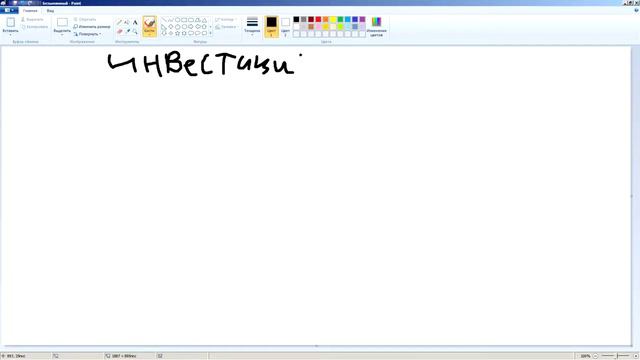Screen dimensions: 640x360
Task: Click the zoom in plus button
Action: (636, 356)
